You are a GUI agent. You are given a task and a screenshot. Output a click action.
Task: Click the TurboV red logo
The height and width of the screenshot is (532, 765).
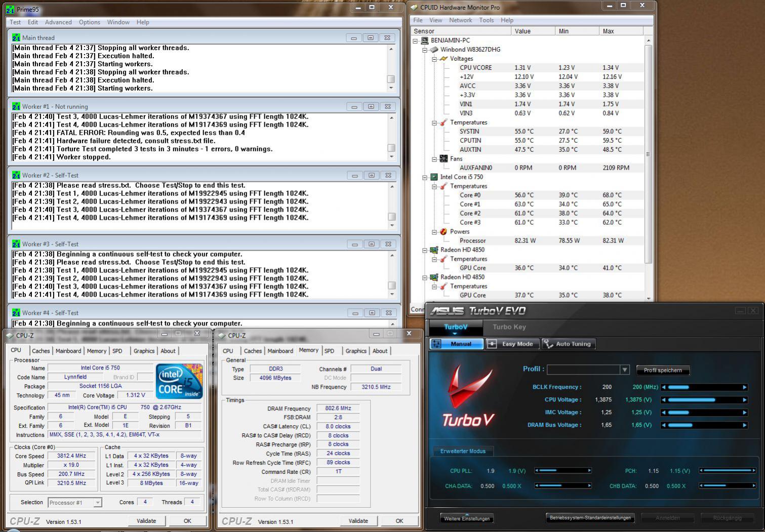pos(467,396)
